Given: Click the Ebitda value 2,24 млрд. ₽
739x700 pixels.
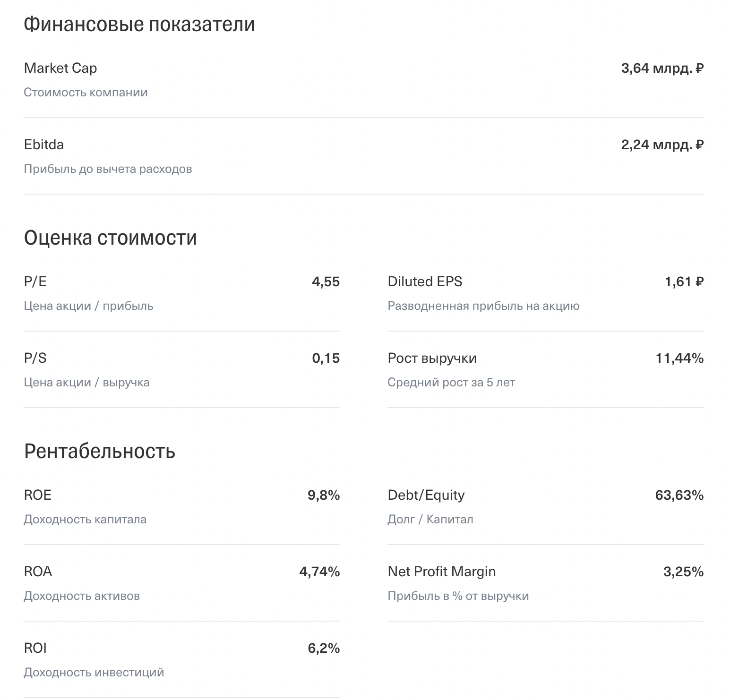Looking at the screenshot, I should point(662,145).
